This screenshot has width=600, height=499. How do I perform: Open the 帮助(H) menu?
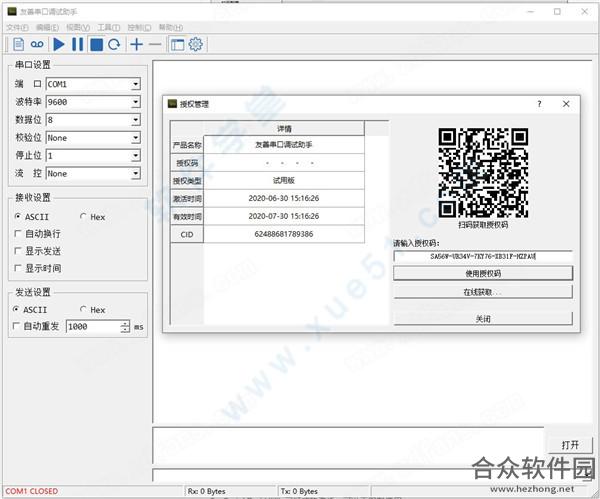click(x=171, y=28)
